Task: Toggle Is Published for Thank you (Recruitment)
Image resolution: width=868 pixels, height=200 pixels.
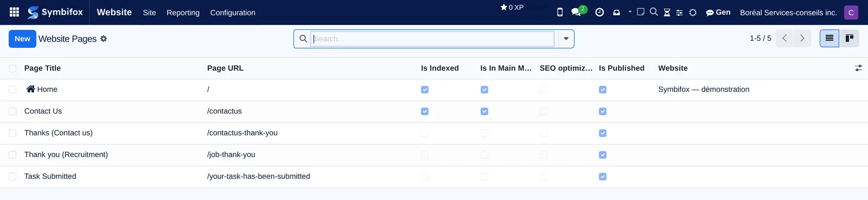Action: [x=603, y=155]
